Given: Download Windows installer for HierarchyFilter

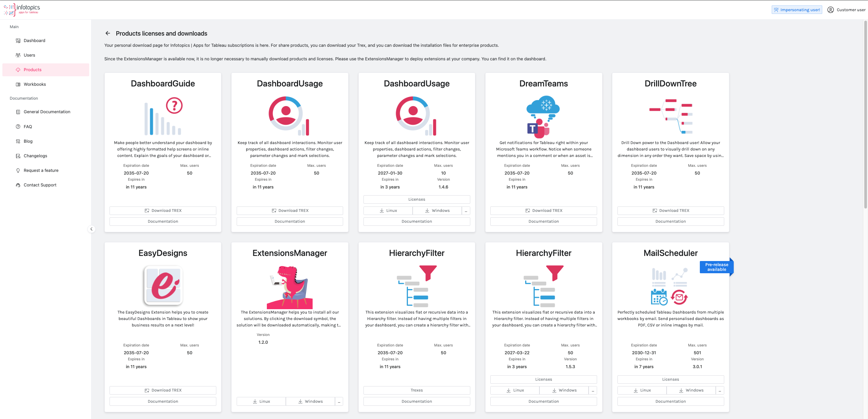Looking at the screenshot, I should 564,391.
